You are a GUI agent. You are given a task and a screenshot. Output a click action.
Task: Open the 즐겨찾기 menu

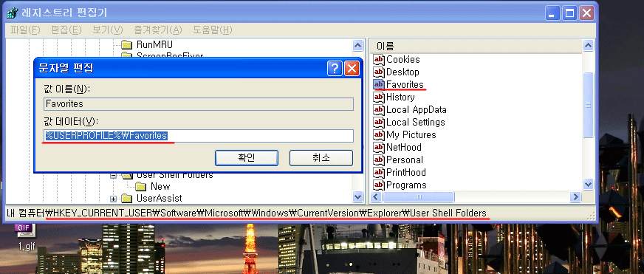[158, 30]
